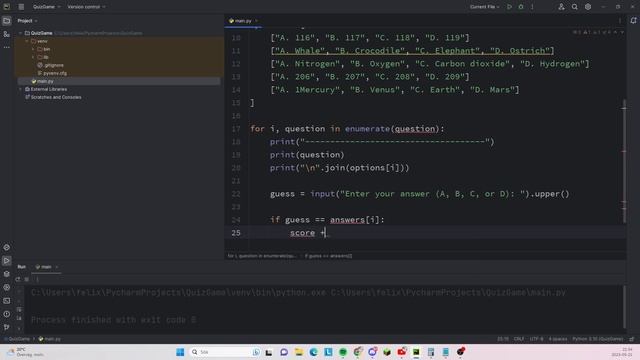Open run toolbar more options
Viewport: 640px width, 360px height.
[37, 279]
